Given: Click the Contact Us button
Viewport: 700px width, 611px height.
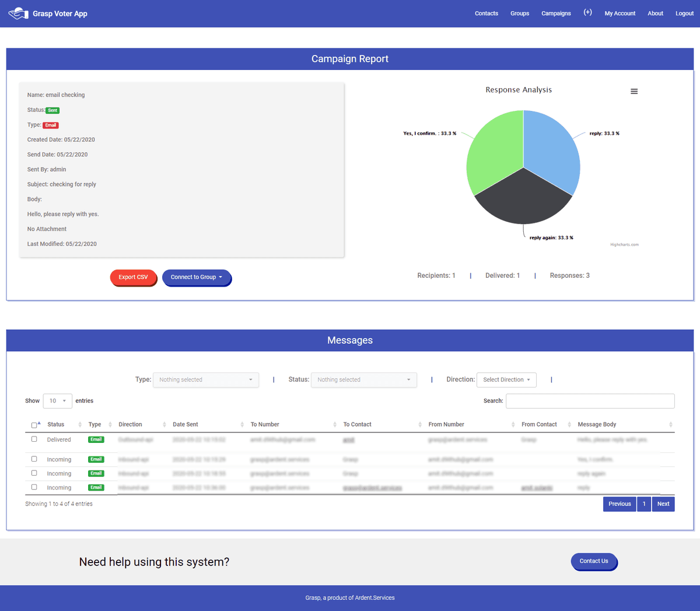Looking at the screenshot, I should 593,561.
